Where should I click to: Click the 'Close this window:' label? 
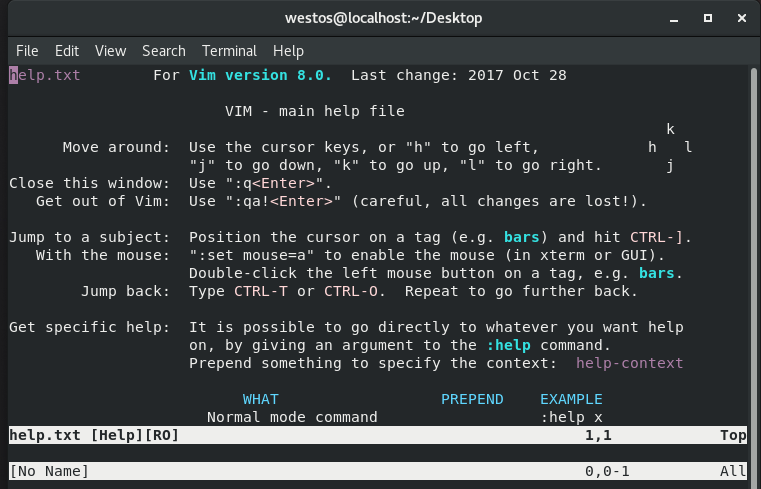pos(89,183)
